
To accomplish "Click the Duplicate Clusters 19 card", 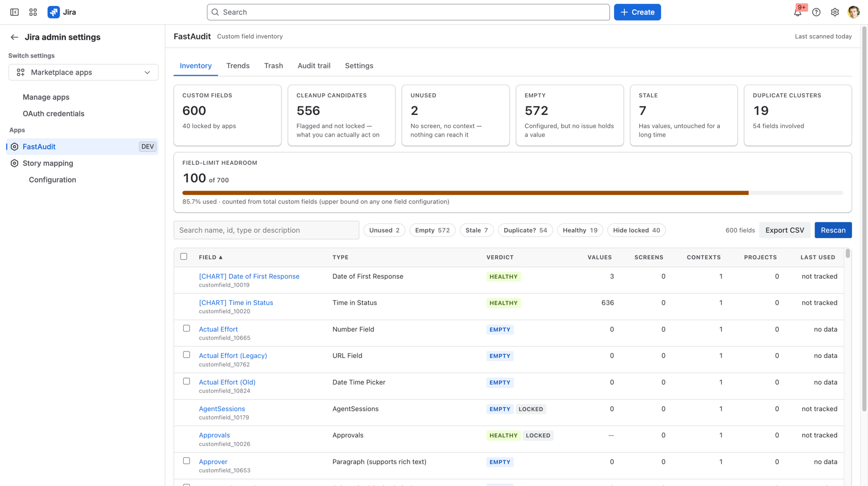I will tap(798, 116).
